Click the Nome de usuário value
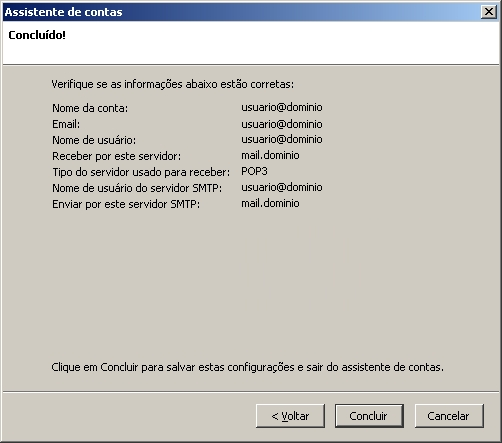The width and height of the screenshot is (502, 443). point(282,139)
